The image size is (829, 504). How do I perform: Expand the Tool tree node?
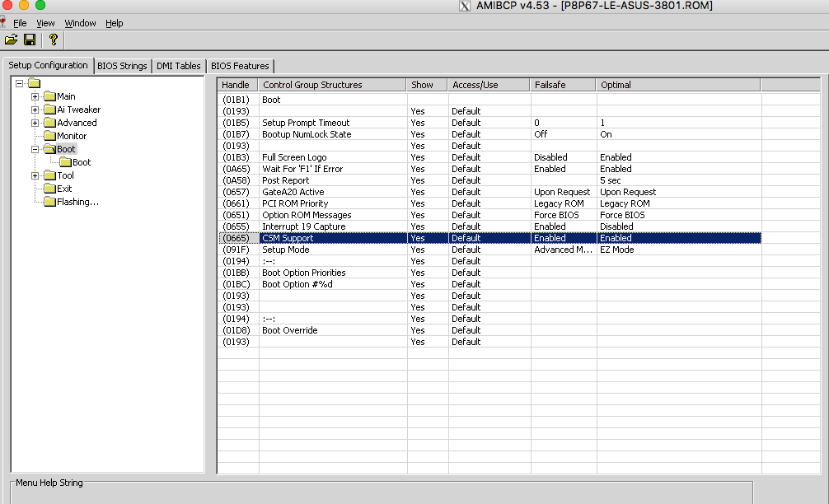[35, 175]
